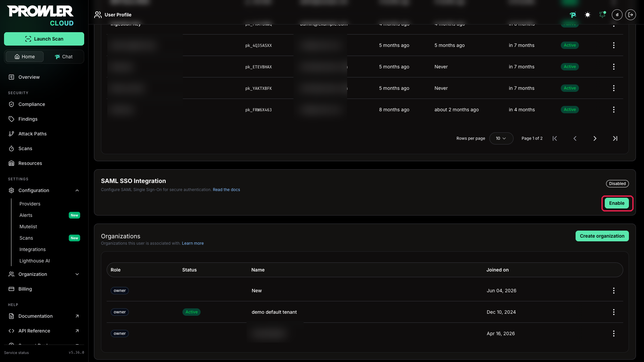Collapse the Configuration menu
The width and height of the screenshot is (644, 362).
(44, 190)
